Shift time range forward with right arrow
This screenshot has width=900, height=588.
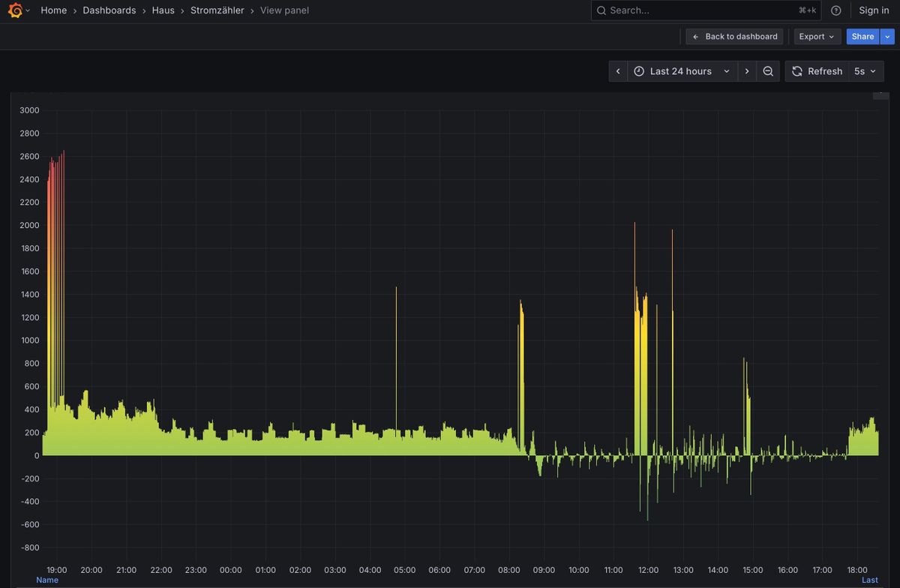[x=746, y=71]
